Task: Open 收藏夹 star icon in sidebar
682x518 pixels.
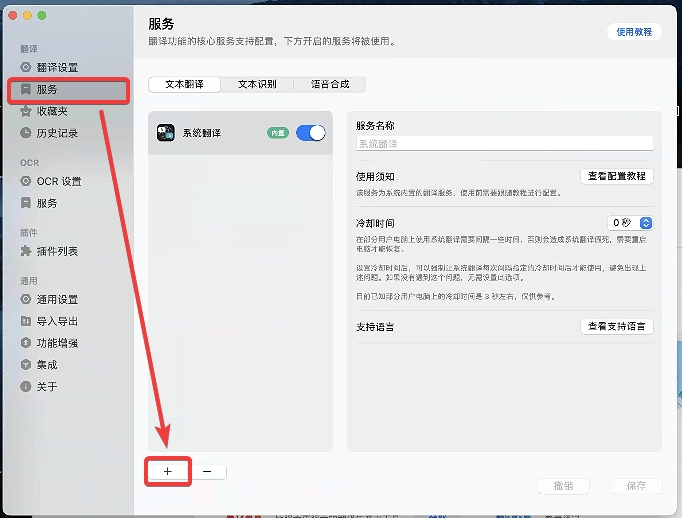Action: 26,111
